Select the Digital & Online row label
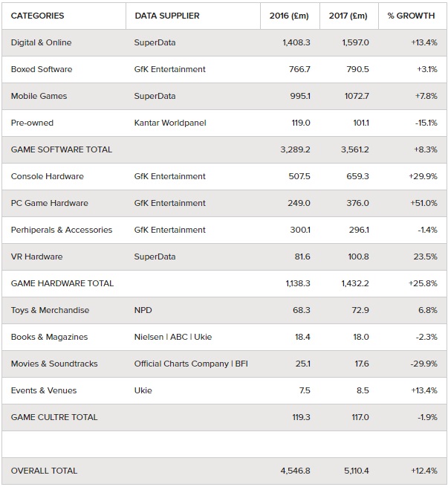This screenshot has width=448, height=487. [42, 42]
